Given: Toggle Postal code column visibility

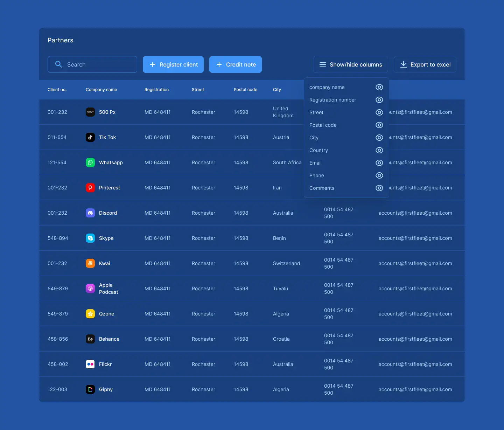Looking at the screenshot, I should [x=379, y=125].
